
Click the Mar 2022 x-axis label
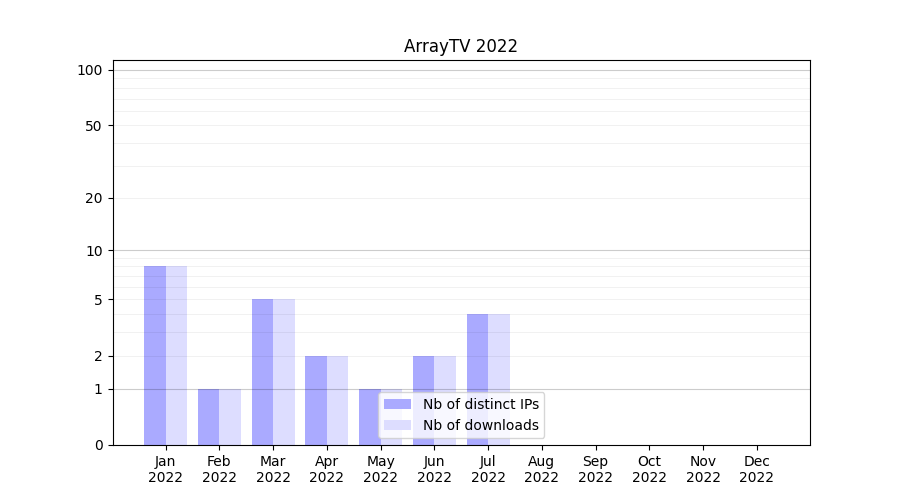tap(273, 469)
